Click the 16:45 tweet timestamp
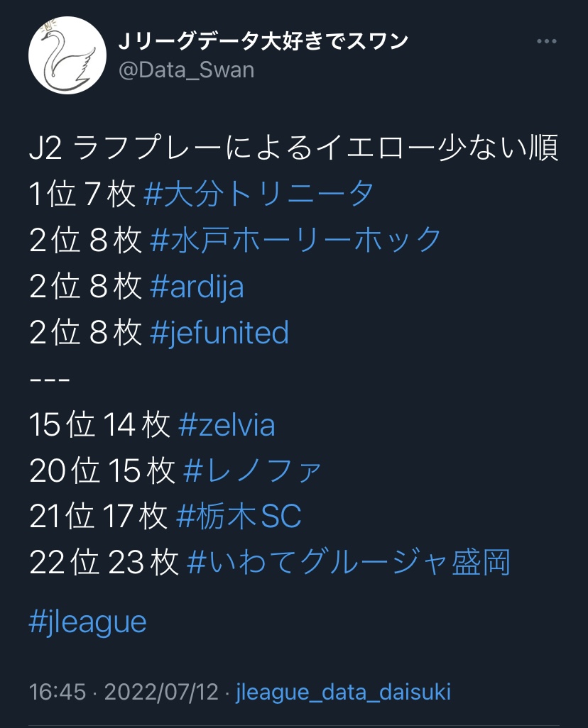The image size is (588, 728). [x=58, y=692]
